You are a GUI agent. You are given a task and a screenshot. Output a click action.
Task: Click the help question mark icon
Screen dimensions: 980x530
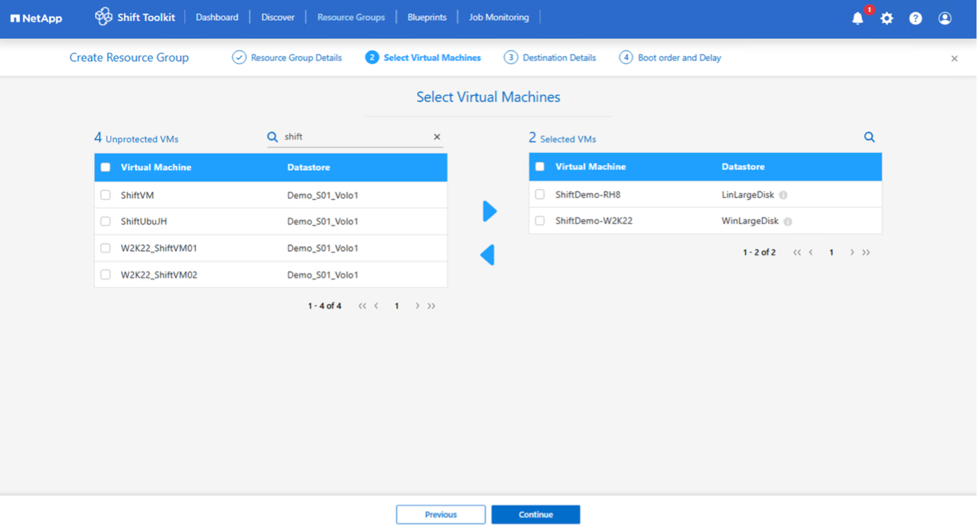tap(916, 18)
